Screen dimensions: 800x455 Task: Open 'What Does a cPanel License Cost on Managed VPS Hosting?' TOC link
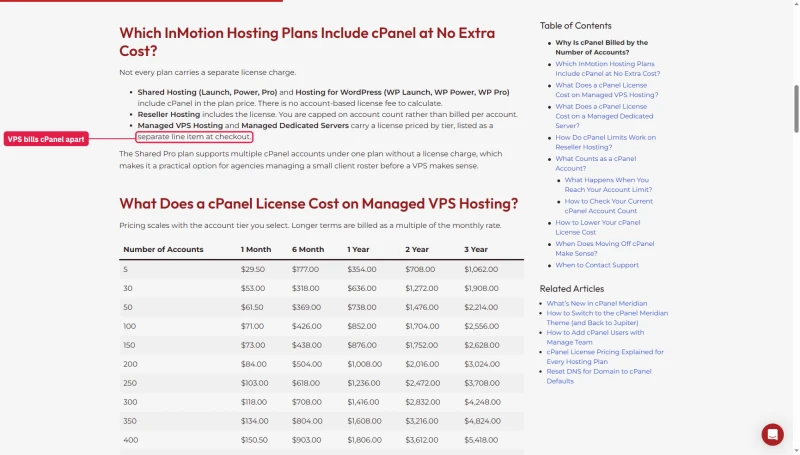[x=607, y=90]
